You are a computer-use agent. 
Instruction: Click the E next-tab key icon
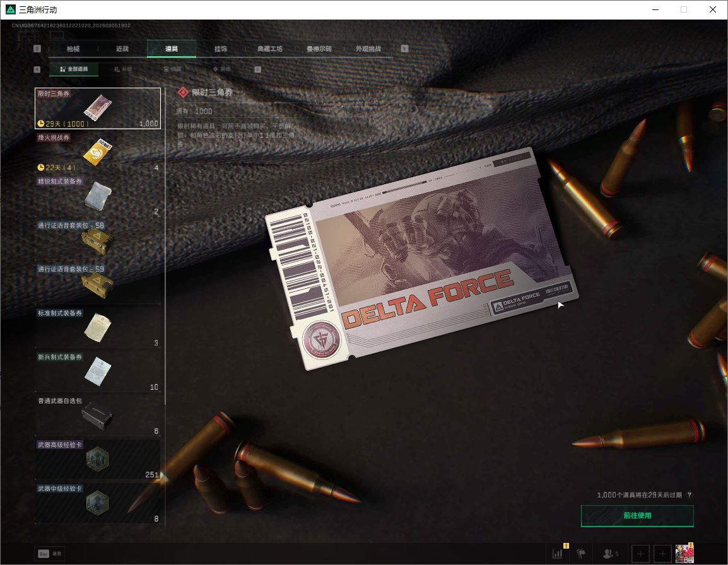click(x=404, y=49)
